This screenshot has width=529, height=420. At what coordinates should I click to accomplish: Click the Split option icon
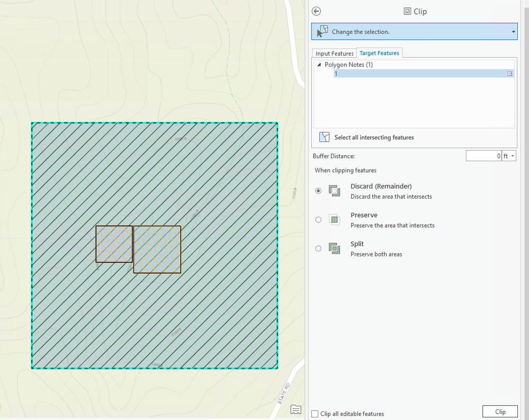pos(334,248)
